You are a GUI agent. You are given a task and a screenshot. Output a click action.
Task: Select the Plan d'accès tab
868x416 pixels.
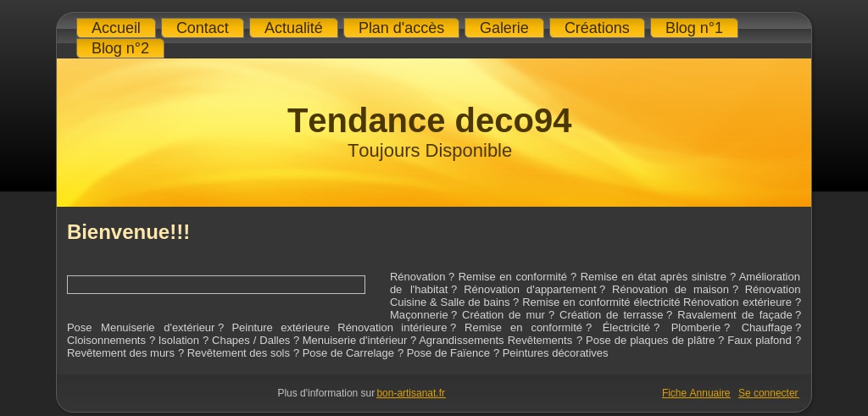401,28
